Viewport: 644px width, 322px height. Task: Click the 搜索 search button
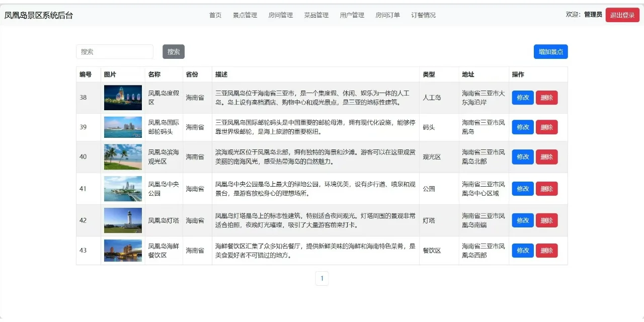coord(173,51)
